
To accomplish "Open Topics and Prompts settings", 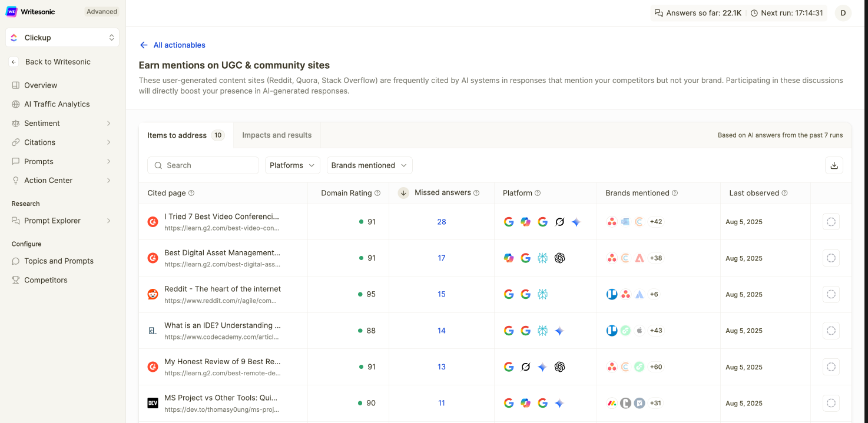I will [59, 261].
